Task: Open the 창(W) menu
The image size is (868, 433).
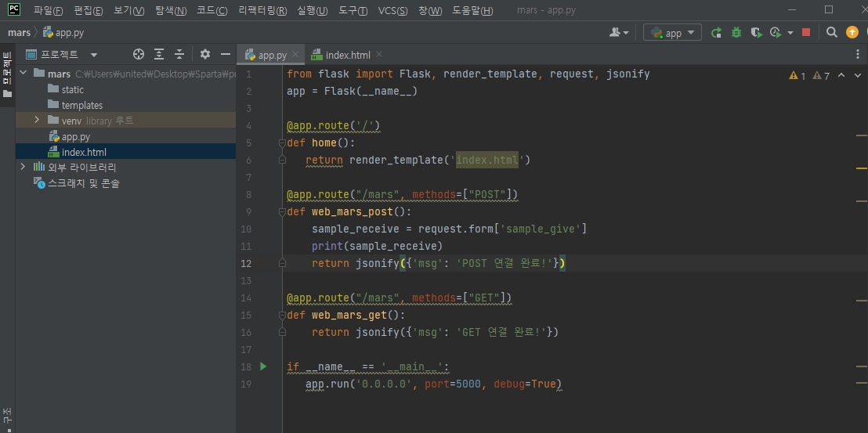Action: click(430, 10)
